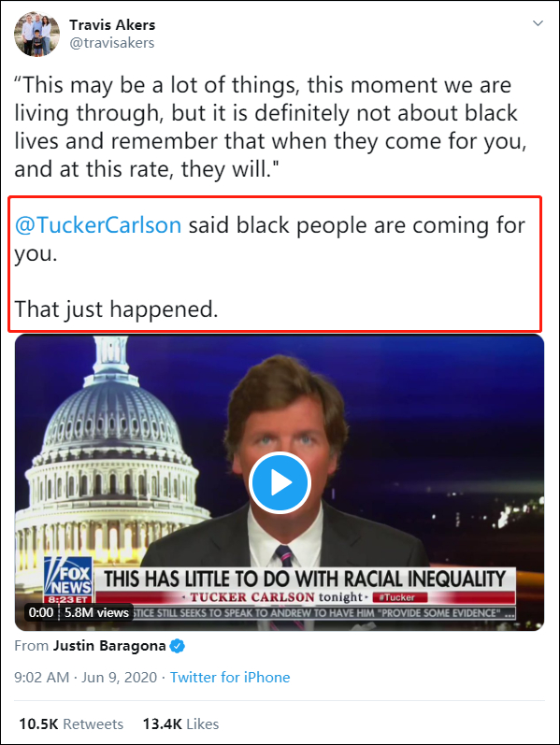Click the Fox News logo in video
The image size is (560, 745).
point(68,580)
